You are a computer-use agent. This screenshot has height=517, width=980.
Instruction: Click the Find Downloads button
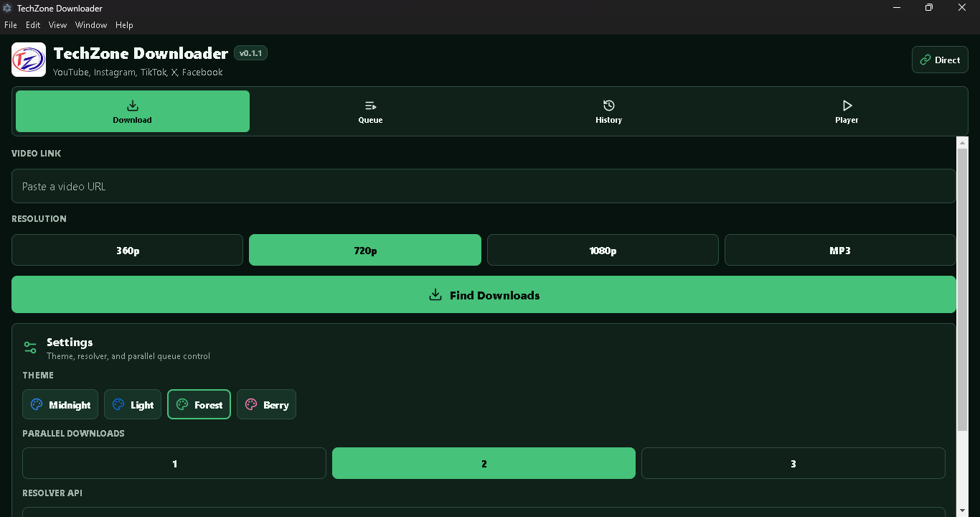[484, 294]
